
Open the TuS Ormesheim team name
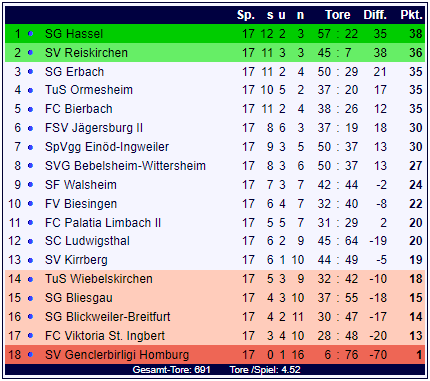click(89, 90)
